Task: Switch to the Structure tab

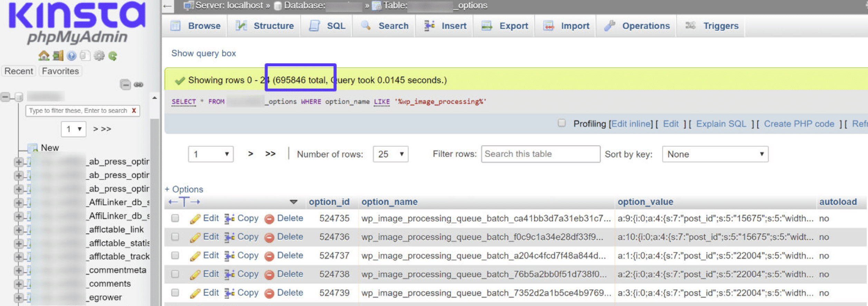Action: (265, 26)
